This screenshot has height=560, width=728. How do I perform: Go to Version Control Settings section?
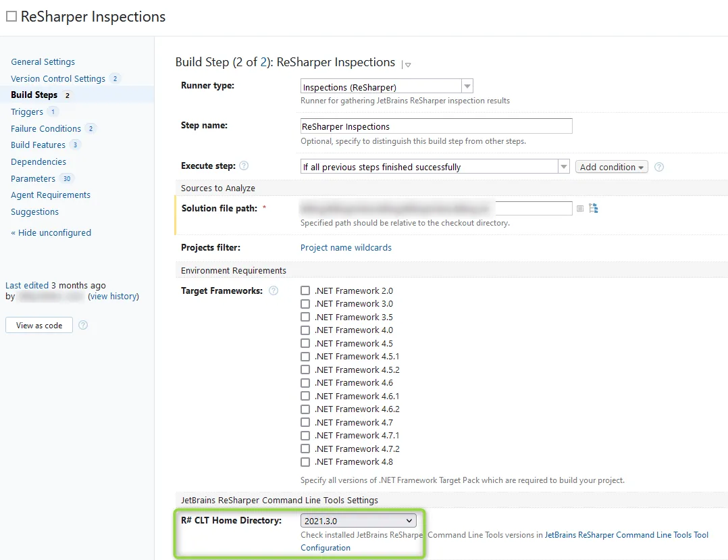(58, 78)
